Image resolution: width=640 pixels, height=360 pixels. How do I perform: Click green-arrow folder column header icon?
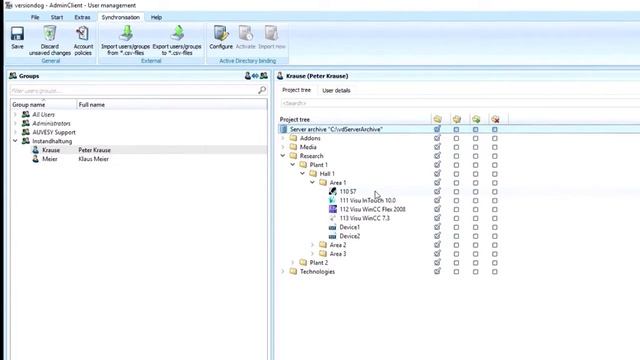(x=476, y=119)
